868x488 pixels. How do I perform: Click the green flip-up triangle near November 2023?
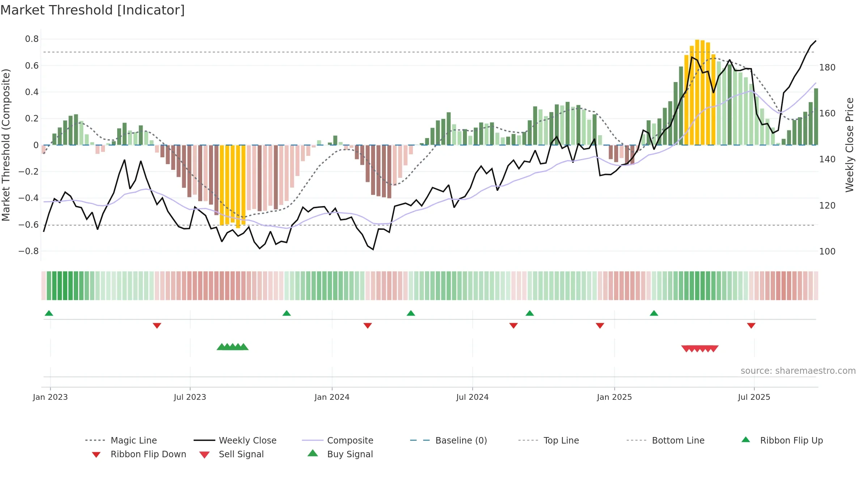pyautogui.click(x=286, y=313)
